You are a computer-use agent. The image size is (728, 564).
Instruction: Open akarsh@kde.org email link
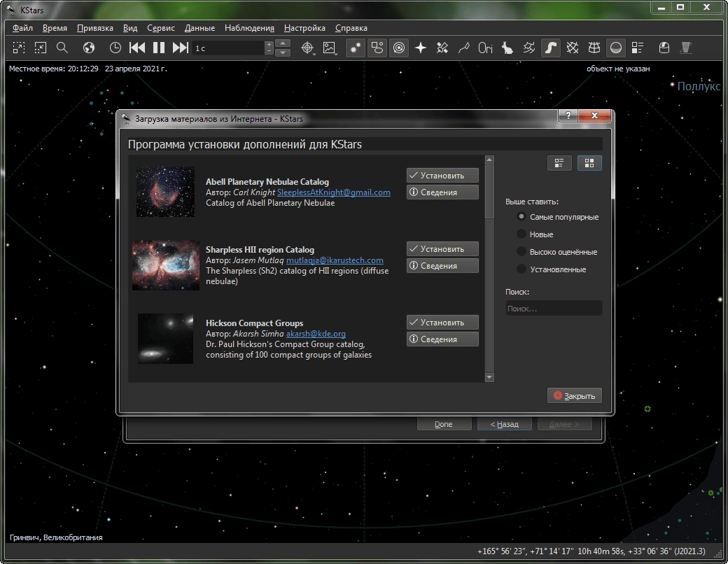[316, 333]
